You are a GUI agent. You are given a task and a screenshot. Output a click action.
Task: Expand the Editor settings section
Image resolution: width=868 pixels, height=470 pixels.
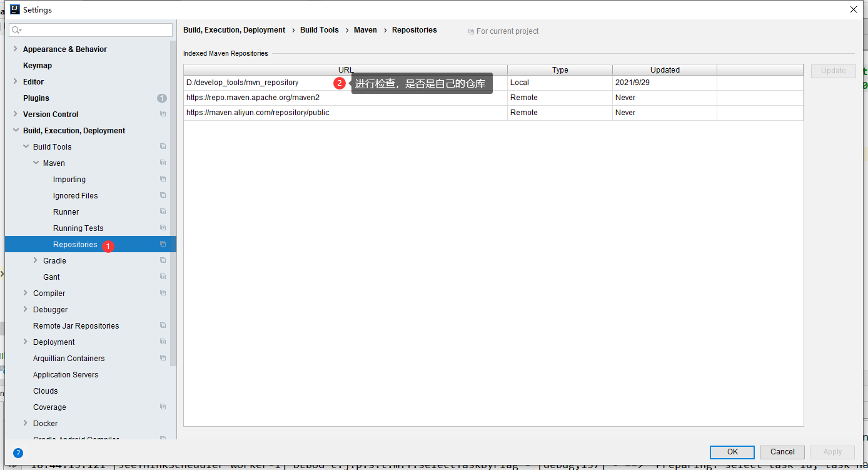coord(16,81)
